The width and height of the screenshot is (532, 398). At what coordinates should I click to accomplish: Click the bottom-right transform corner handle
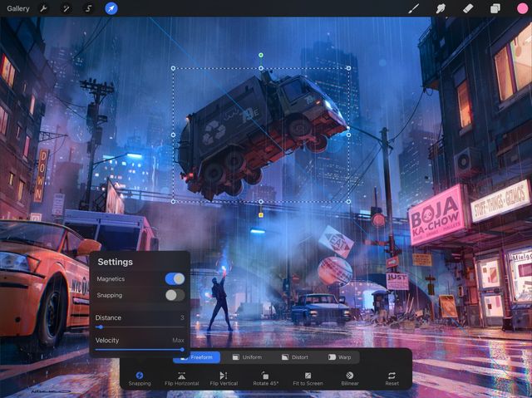point(348,201)
